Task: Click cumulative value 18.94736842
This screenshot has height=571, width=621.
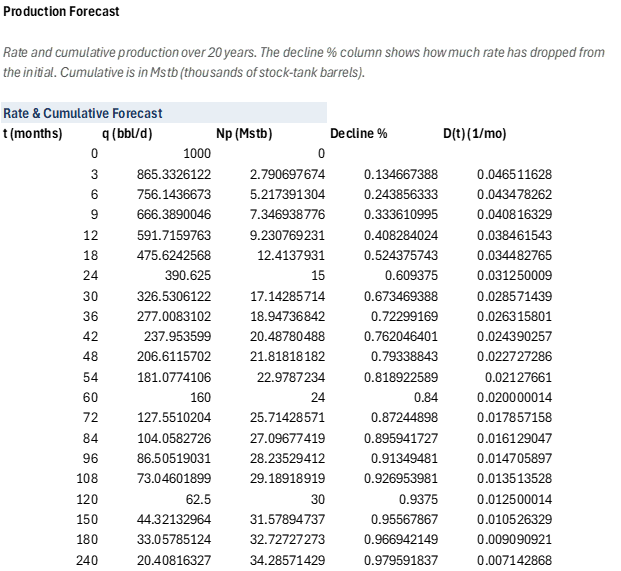Action: point(287,316)
